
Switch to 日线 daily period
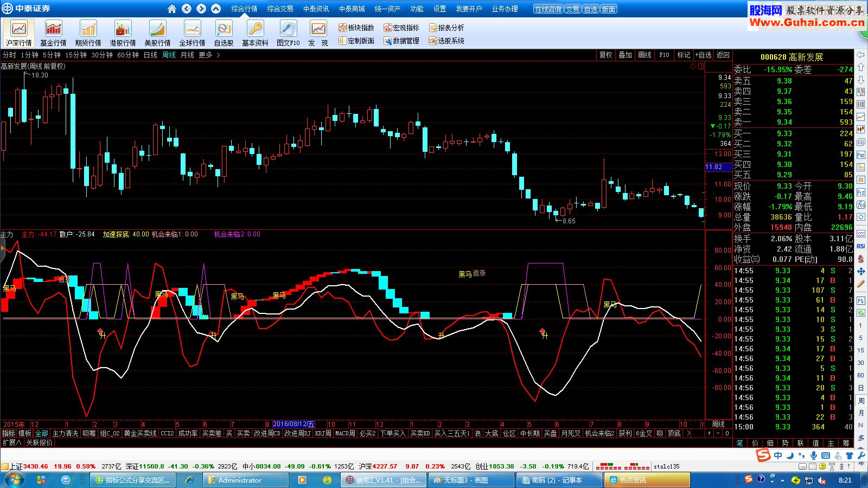coord(150,55)
